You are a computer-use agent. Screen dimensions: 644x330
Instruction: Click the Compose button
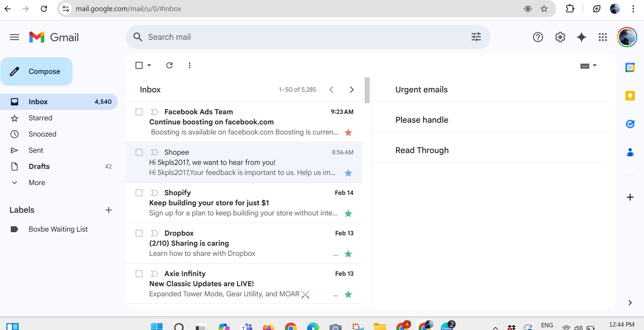(36, 71)
